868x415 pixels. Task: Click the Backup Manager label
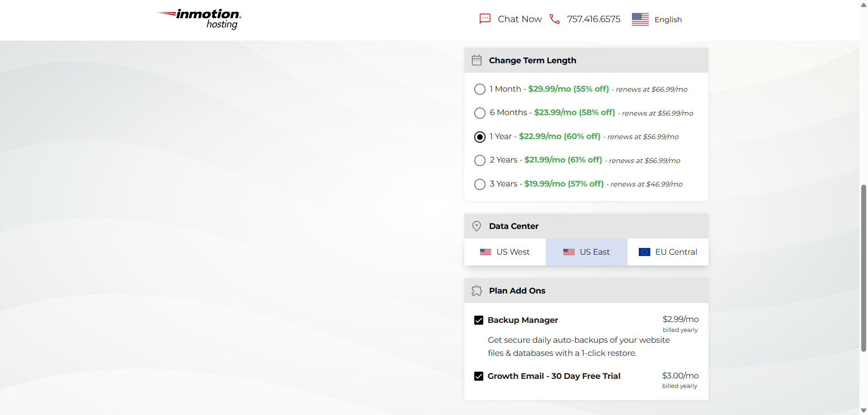[x=523, y=320]
